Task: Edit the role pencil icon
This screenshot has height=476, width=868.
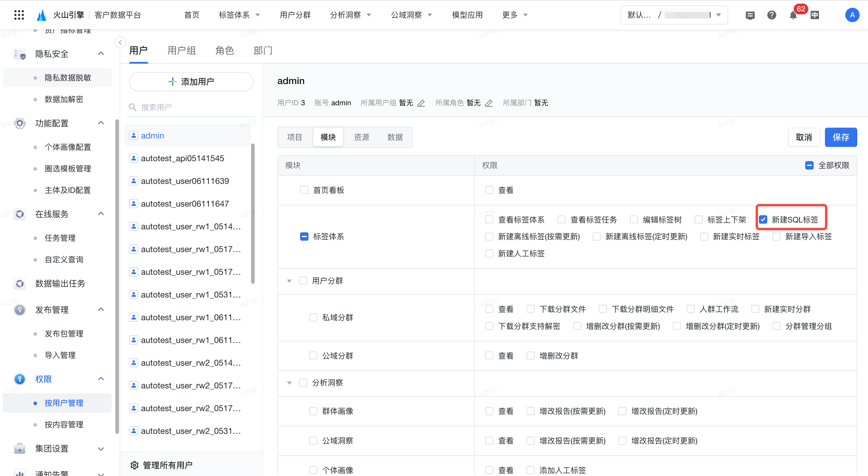Action: [489, 103]
